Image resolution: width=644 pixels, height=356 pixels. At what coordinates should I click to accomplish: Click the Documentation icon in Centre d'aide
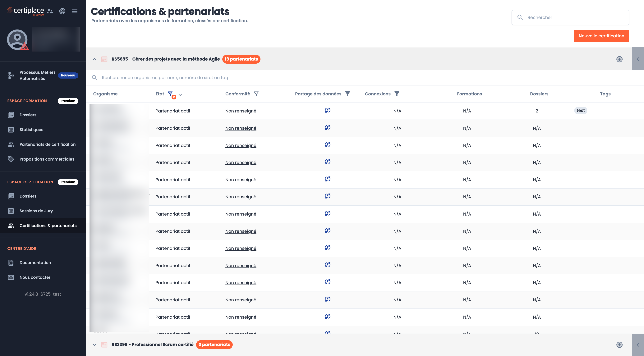click(11, 262)
